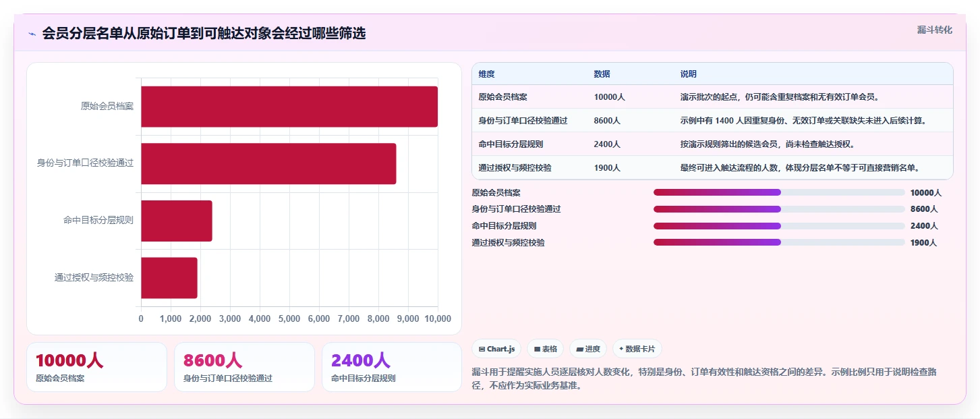
Task: Open the 10000人 data card
Action: [96, 367]
